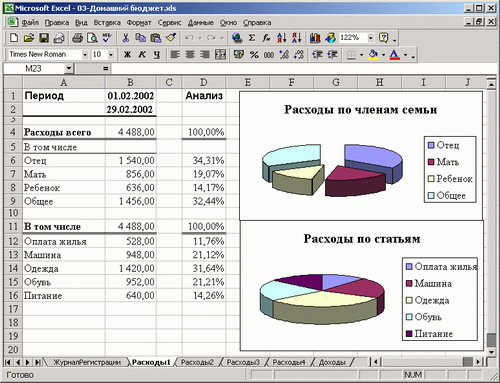Image resolution: width=500 pixels, height=383 pixels.
Task: Toggle bold Ж formatting button
Action: pos(127,54)
